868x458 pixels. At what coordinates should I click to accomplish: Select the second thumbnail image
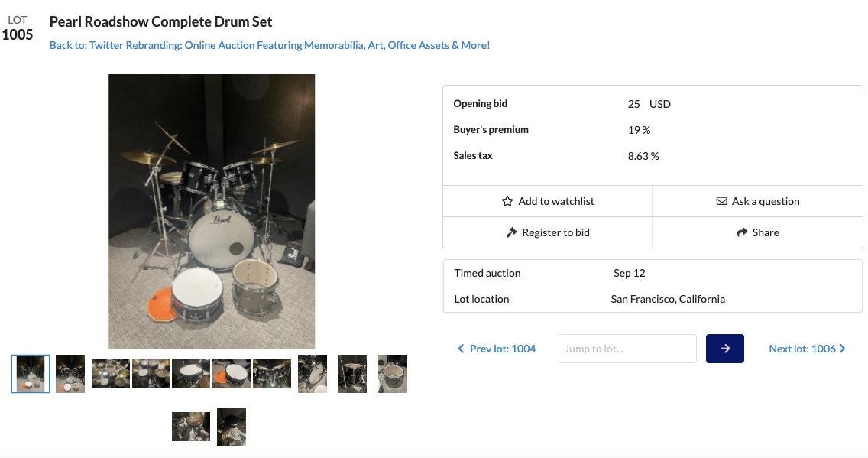pos(70,374)
